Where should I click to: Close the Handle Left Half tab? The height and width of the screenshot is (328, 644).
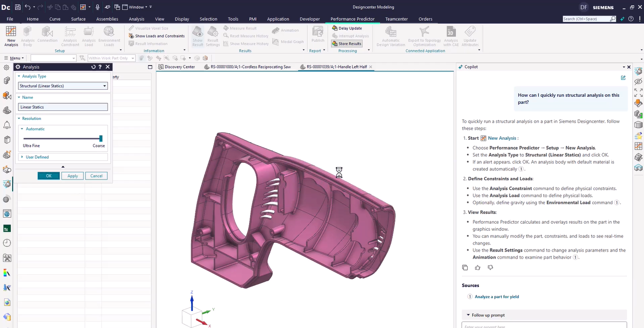(371, 67)
